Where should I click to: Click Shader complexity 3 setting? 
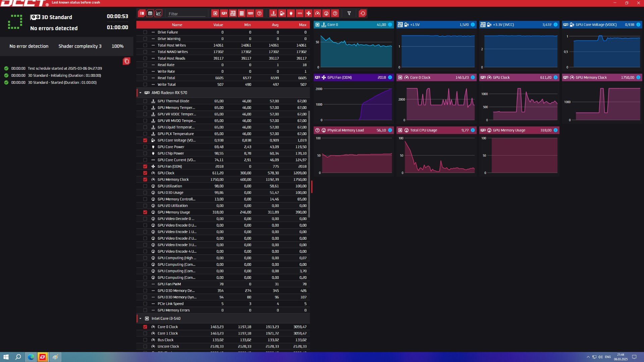point(80,46)
